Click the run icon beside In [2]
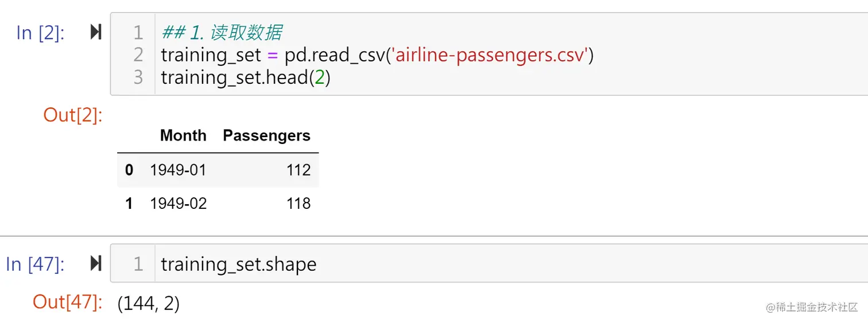The height and width of the screenshot is (323, 868). point(96,33)
